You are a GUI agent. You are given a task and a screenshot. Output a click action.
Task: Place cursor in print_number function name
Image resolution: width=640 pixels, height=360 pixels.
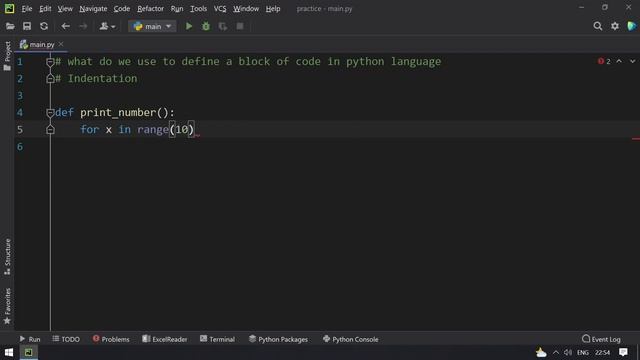coord(118,113)
